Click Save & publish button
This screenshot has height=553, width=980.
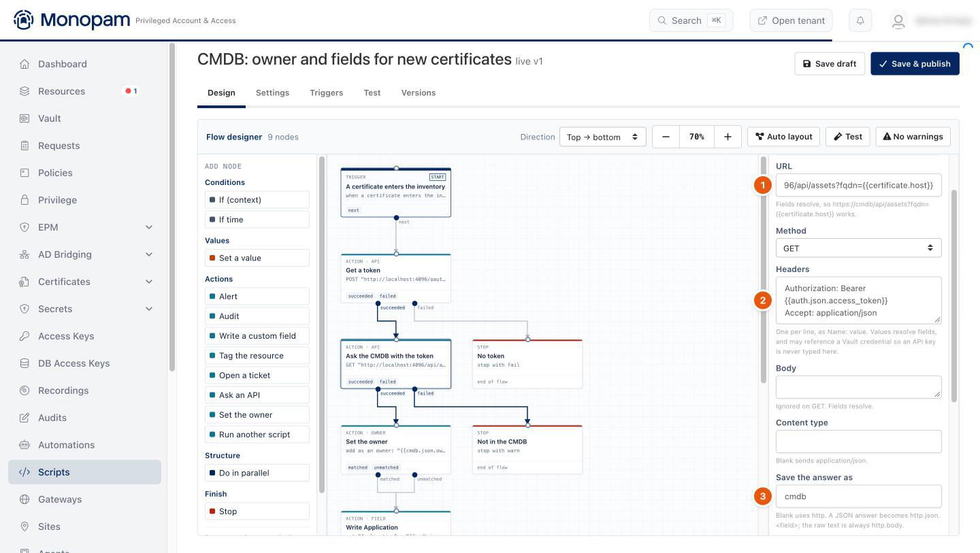[915, 64]
